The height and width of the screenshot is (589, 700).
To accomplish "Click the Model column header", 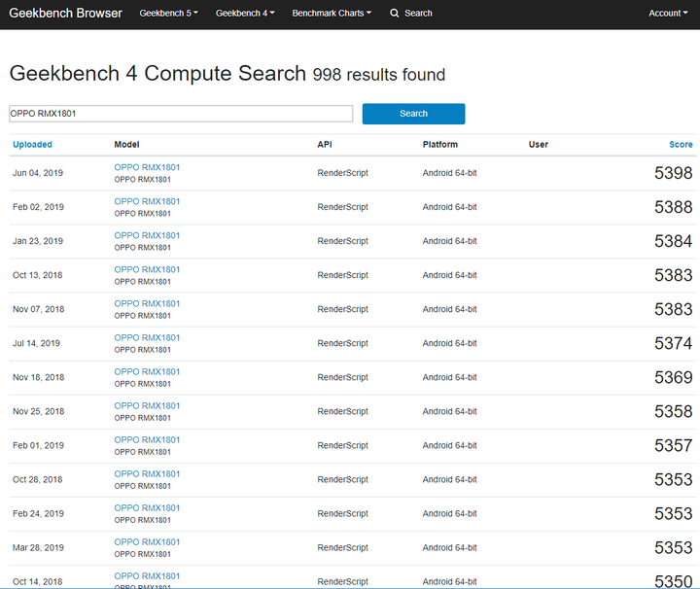I will pos(126,144).
